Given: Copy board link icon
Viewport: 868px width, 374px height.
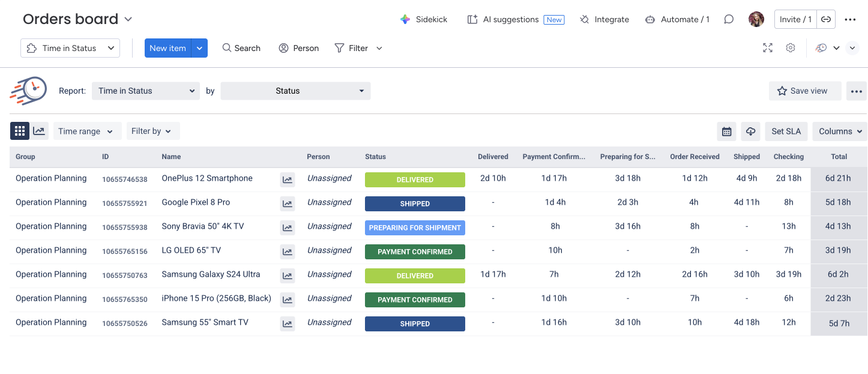Looking at the screenshot, I should point(826,19).
